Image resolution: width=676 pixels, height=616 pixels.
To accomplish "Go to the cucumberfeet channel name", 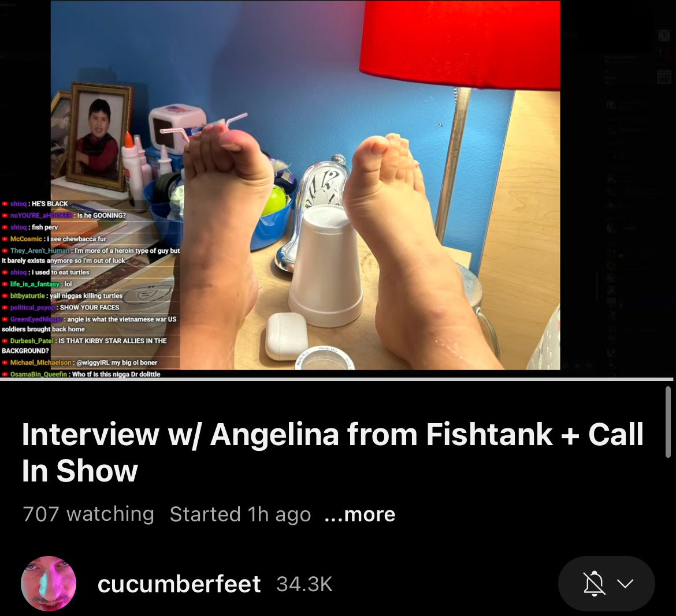I will [x=179, y=584].
